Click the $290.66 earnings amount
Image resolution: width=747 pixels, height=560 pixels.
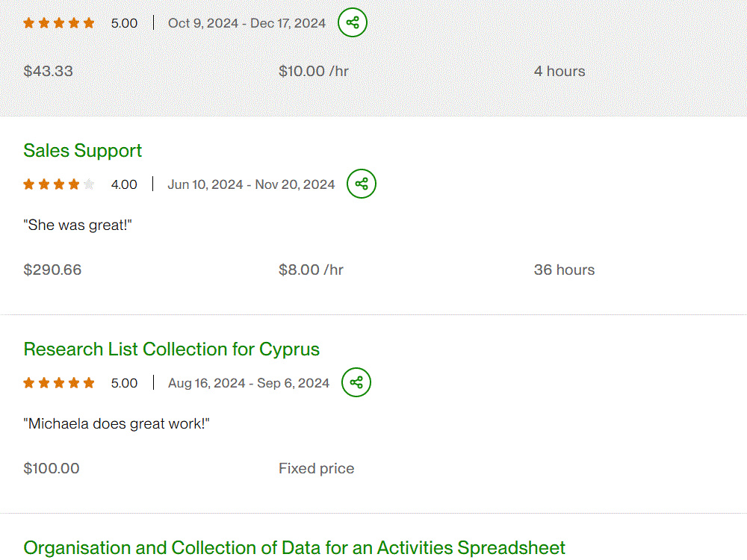pos(52,270)
